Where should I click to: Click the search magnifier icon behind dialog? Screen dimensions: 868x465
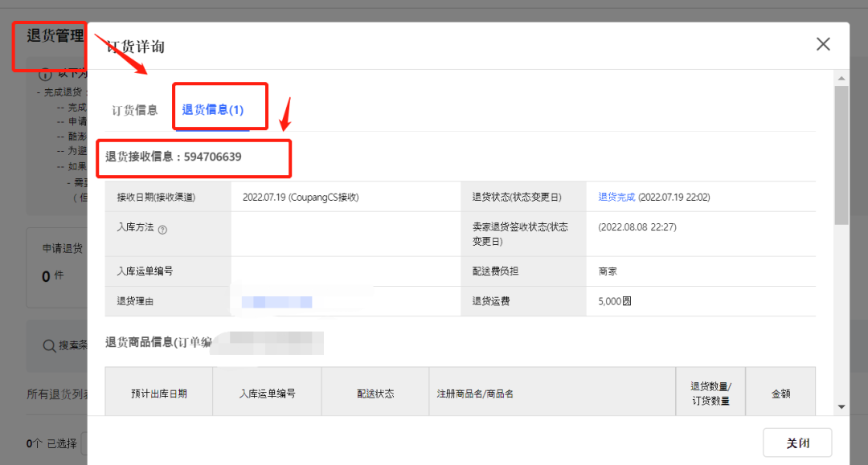pos(49,345)
